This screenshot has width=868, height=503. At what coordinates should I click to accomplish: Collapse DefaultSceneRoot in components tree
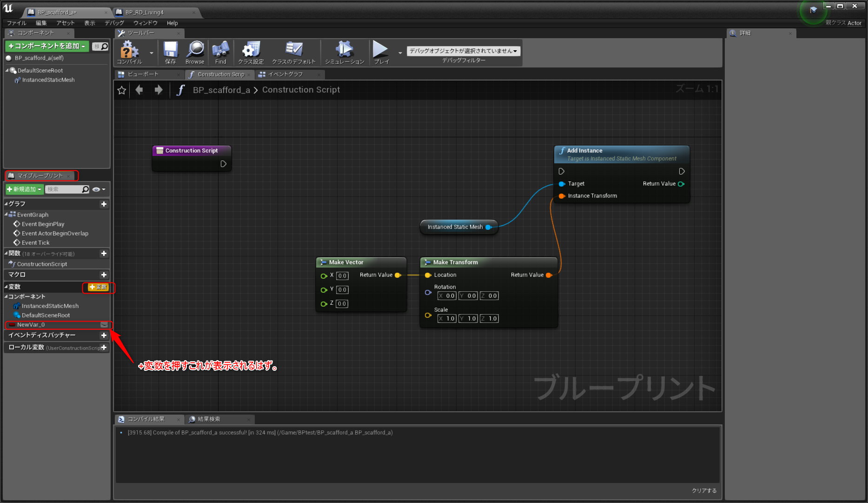click(x=7, y=71)
